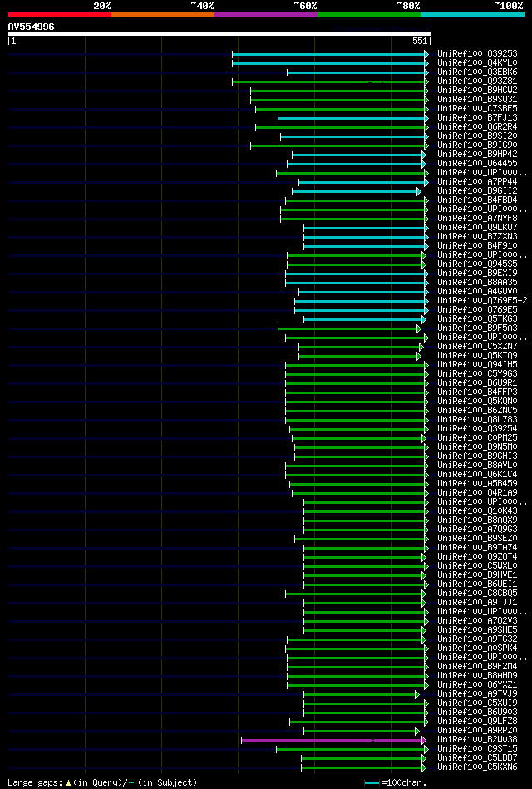Open hit UniRef100_Q39253
Image resolution: width=532 pixels, height=789 pixels.
pos(478,53)
